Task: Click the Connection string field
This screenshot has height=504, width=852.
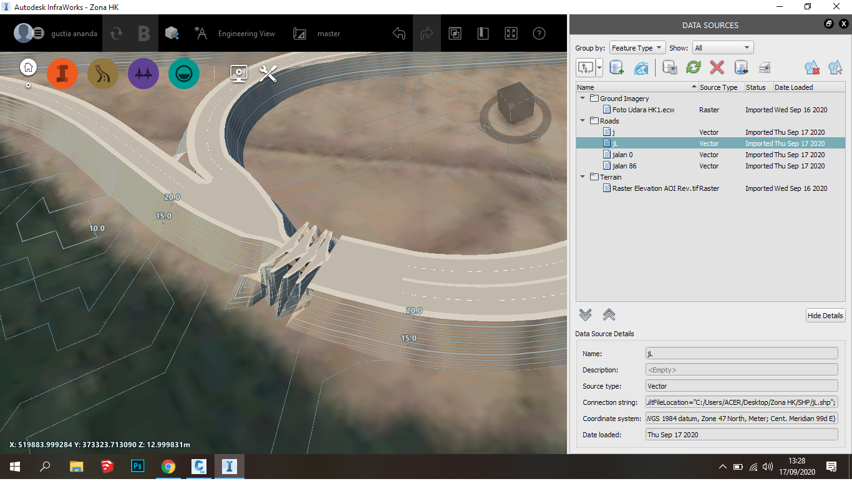Action: 742,402
